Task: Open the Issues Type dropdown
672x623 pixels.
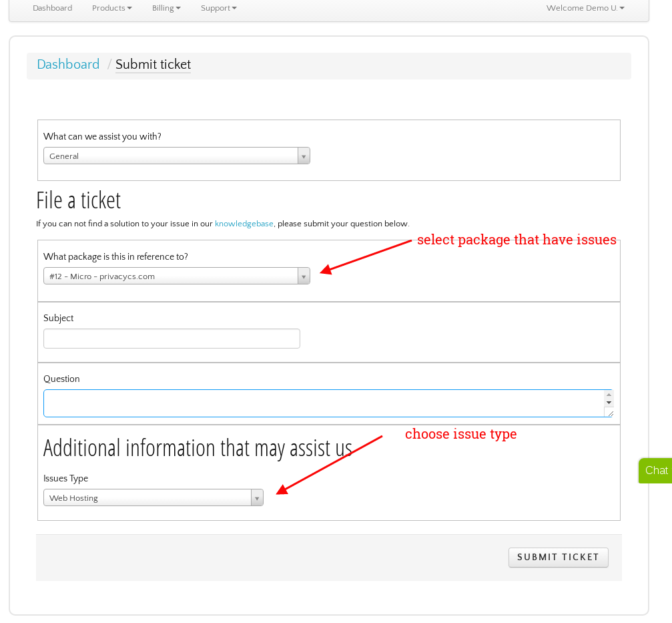Action: pos(148,498)
